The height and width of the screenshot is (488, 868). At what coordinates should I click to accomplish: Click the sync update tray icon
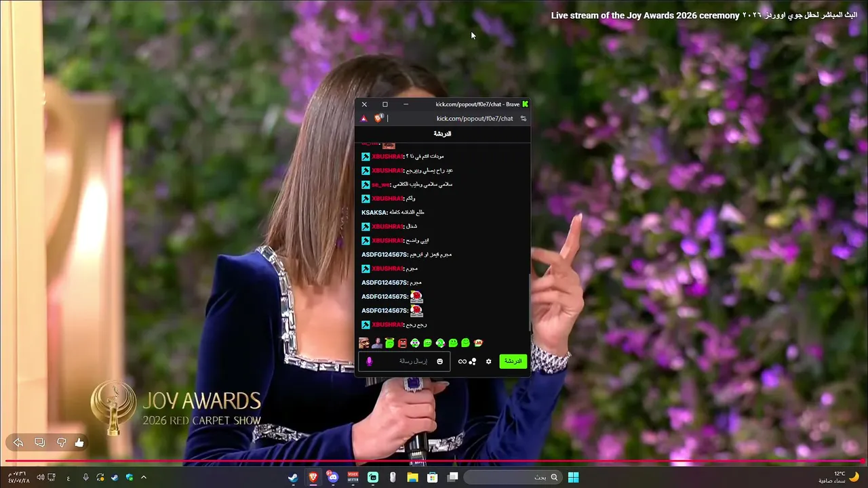coord(100,477)
